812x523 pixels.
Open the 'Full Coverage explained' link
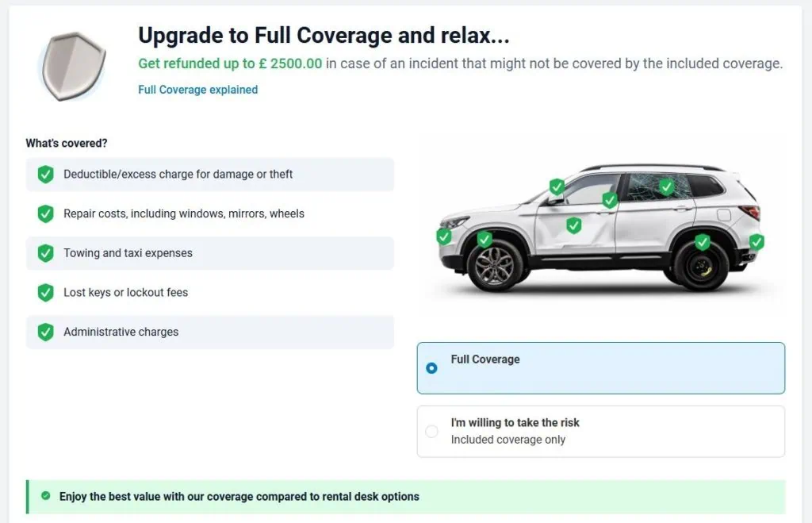197,90
